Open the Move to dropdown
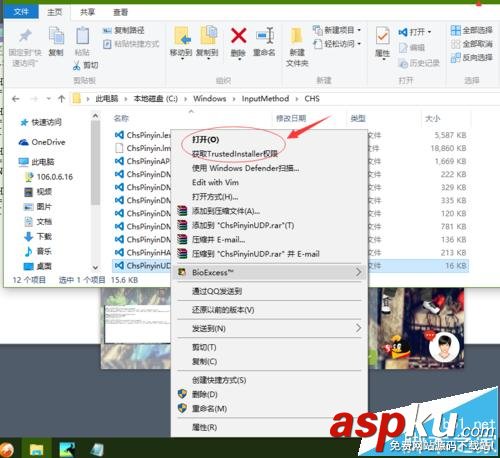Screen dimensions: 500x458 (181, 59)
